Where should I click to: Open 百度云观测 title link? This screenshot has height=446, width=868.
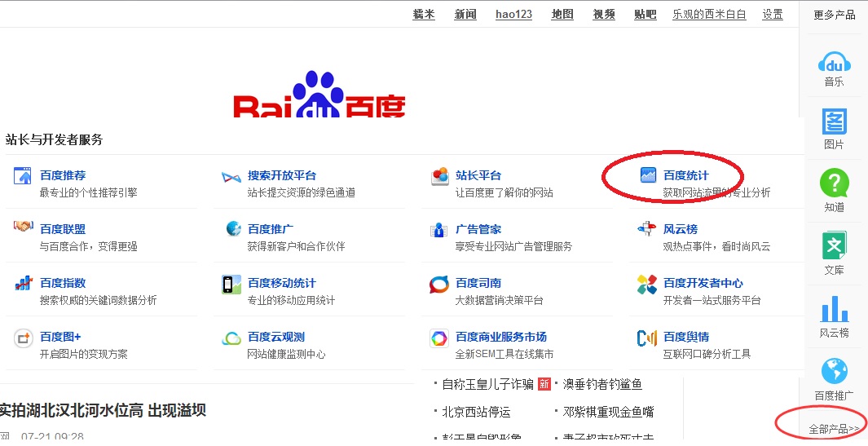pyautogui.click(x=276, y=337)
